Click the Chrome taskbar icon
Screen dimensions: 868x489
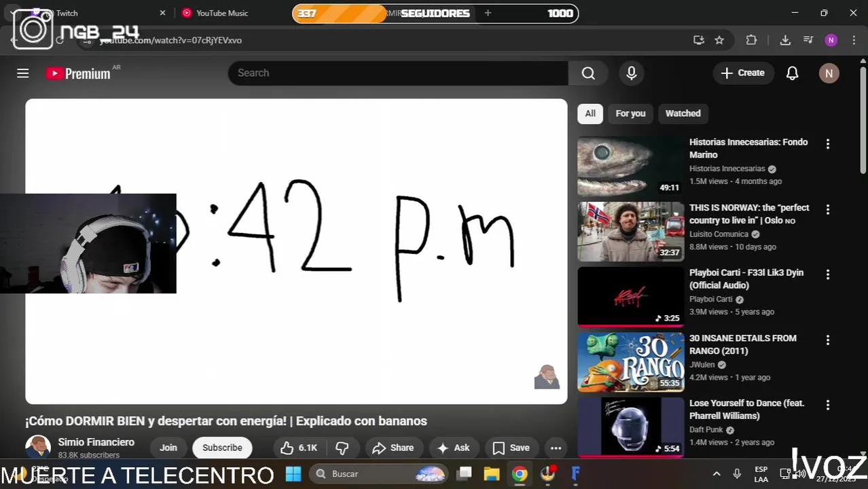point(520,473)
